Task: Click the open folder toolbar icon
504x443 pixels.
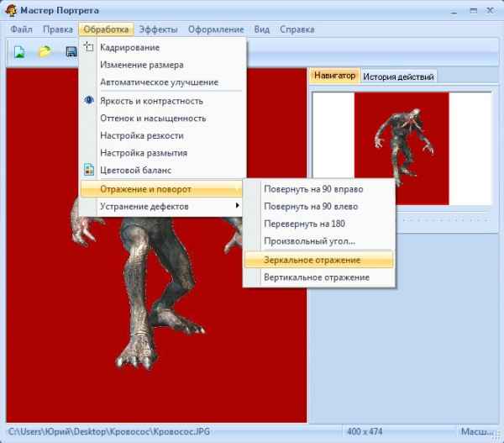Action: pos(45,52)
